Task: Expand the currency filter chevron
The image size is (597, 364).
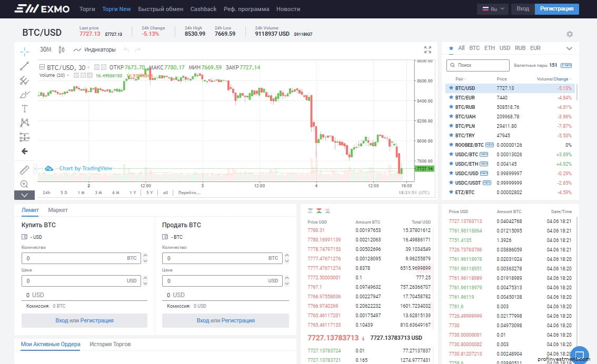Action: [569, 48]
